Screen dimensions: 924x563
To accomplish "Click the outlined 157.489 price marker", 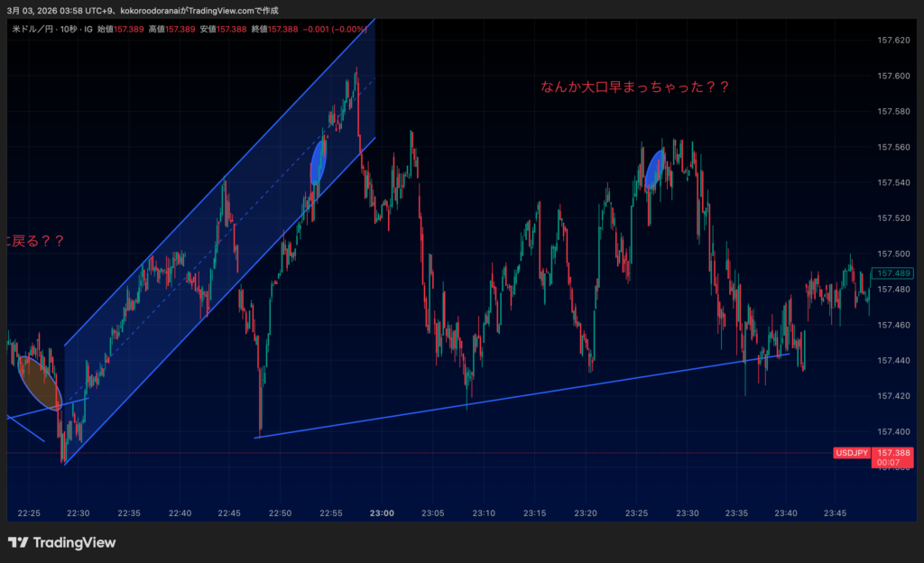I will pos(893,272).
